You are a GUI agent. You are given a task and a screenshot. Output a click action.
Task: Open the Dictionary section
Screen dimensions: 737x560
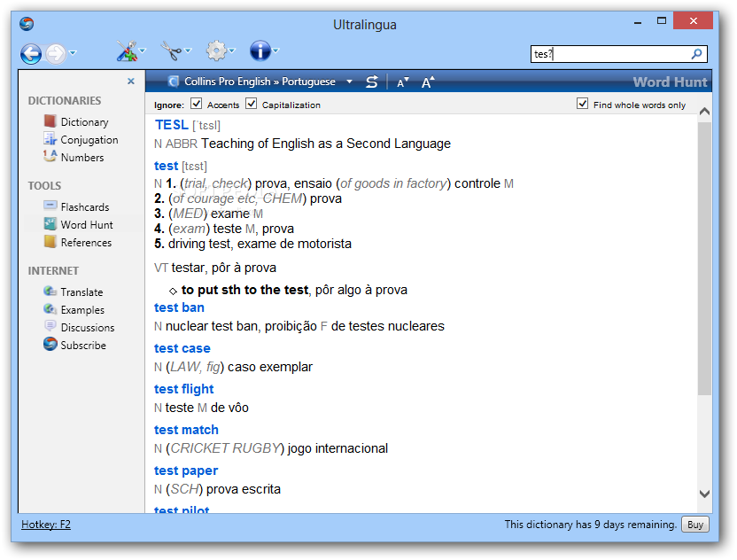85,122
